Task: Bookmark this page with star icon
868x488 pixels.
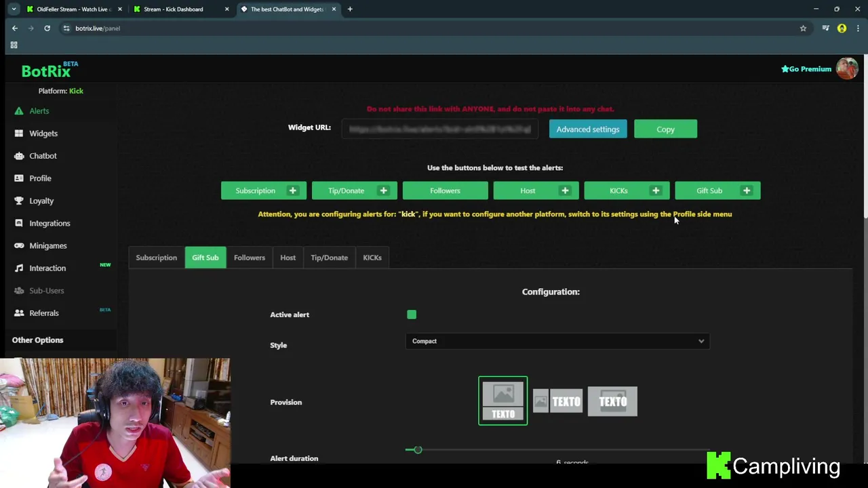Action: [x=803, y=28]
